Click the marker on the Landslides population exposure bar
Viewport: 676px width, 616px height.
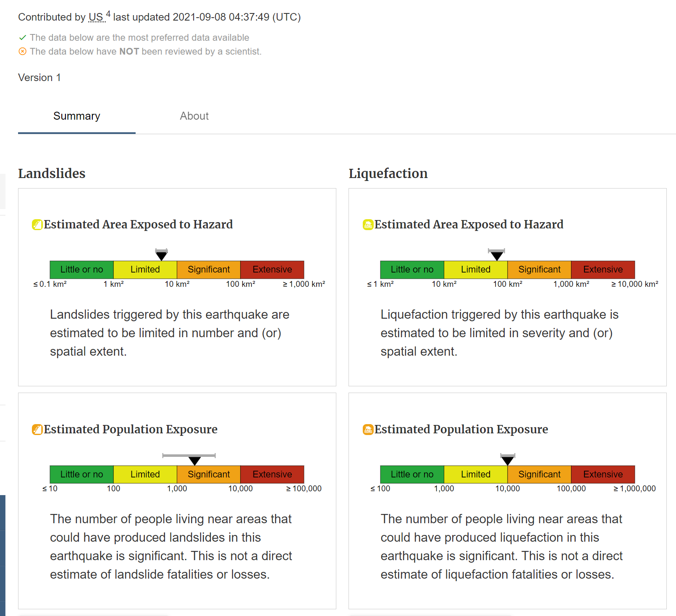[194, 460]
